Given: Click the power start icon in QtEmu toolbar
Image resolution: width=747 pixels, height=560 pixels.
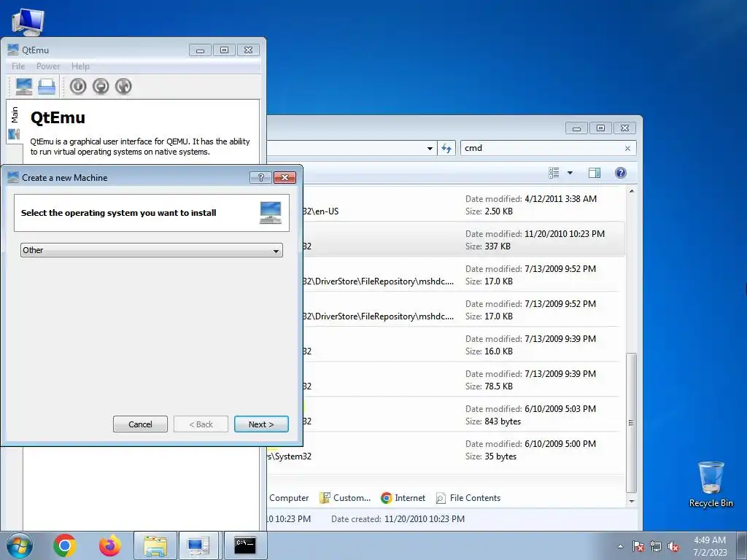Looking at the screenshot, I should [78, 86].
